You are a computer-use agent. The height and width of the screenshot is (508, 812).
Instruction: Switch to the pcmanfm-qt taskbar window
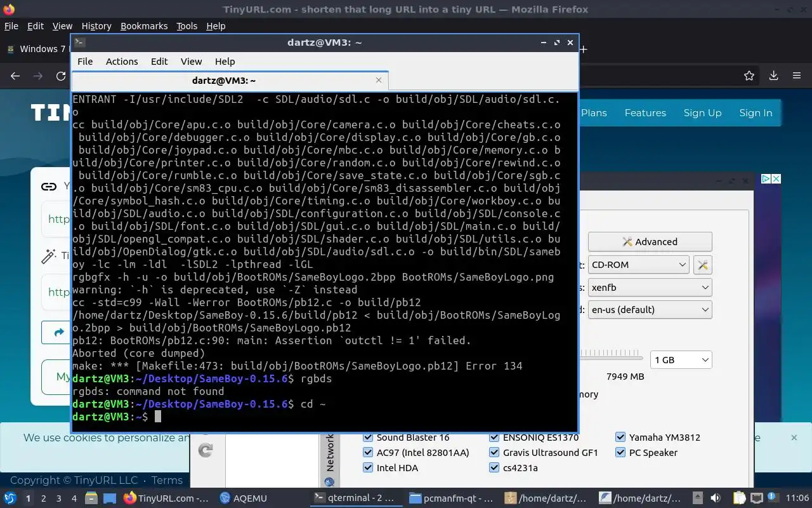point(452,498)
